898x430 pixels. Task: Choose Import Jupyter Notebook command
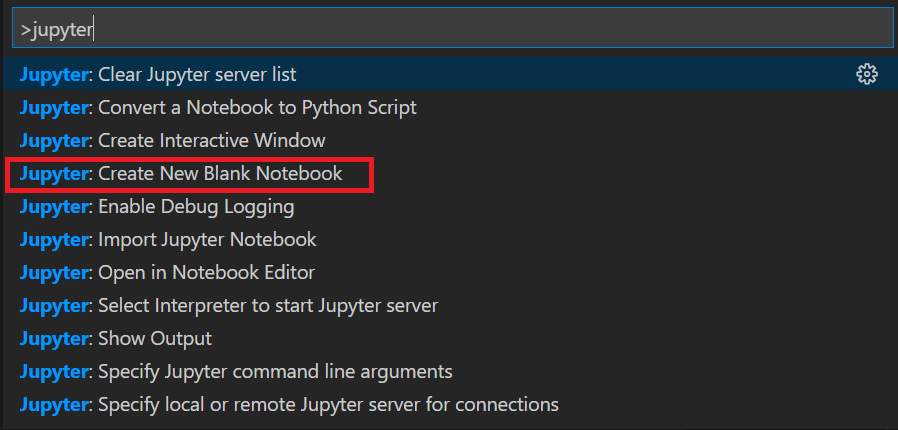(x=449, y=239)
